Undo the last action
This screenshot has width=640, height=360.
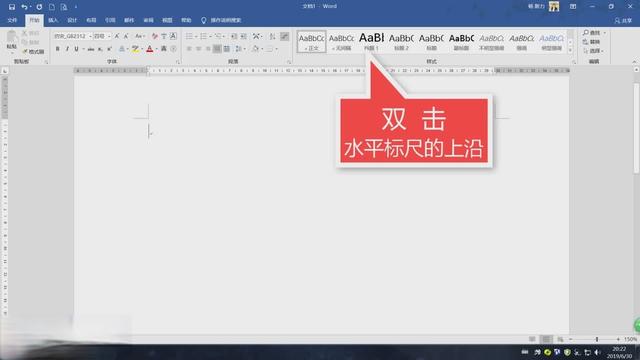(24, 7)
